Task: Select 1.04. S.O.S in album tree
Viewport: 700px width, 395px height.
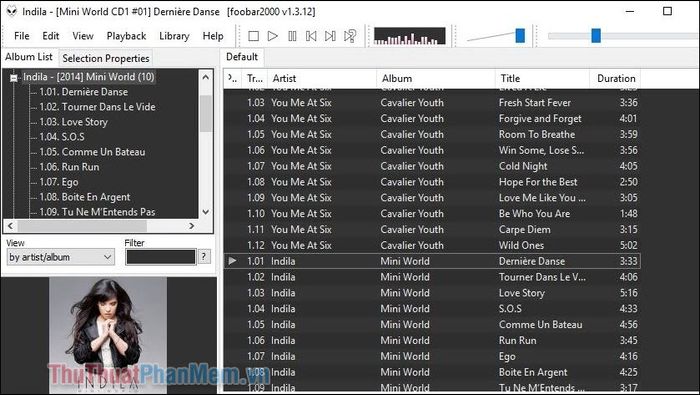Action: click(62, 137)
